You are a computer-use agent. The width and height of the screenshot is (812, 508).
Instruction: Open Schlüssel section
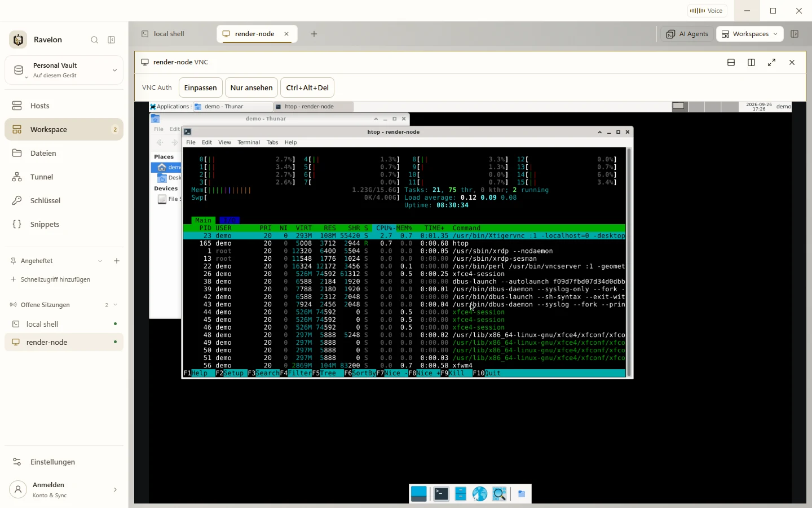pyautogui.click(x=64, y=200)
